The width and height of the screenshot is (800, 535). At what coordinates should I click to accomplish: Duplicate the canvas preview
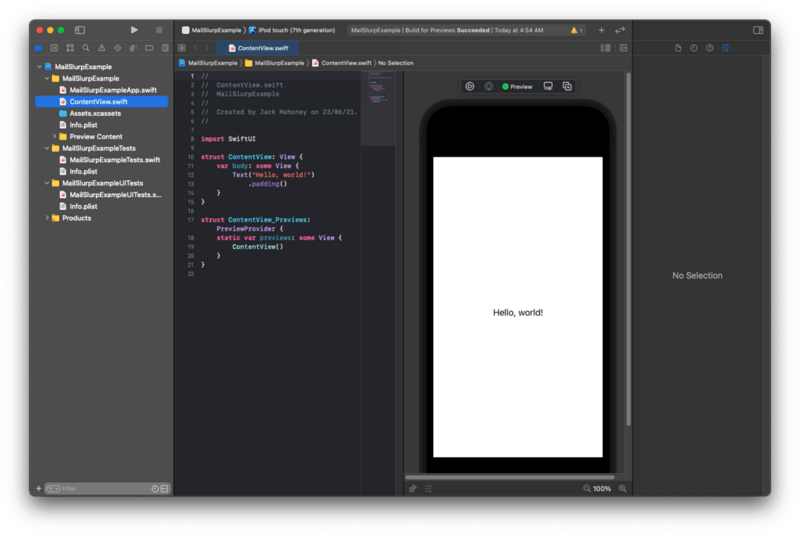tap(567, 86)
